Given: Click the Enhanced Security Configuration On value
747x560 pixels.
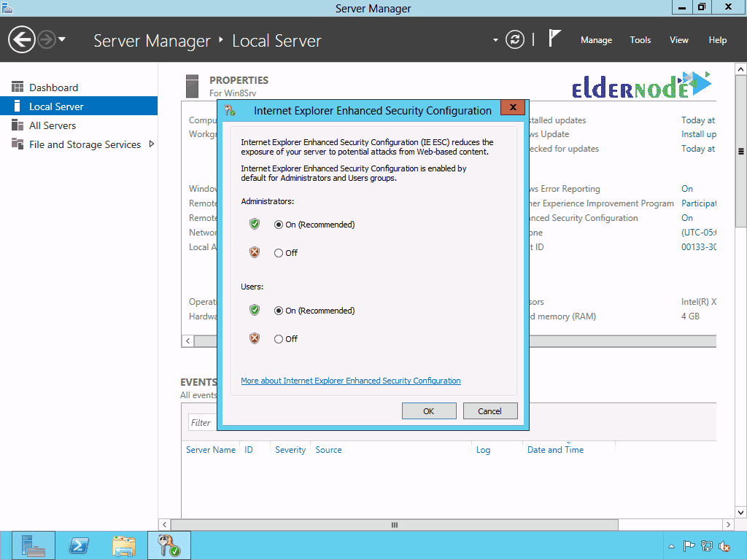Looking at the screenshot, I should 686,217.
